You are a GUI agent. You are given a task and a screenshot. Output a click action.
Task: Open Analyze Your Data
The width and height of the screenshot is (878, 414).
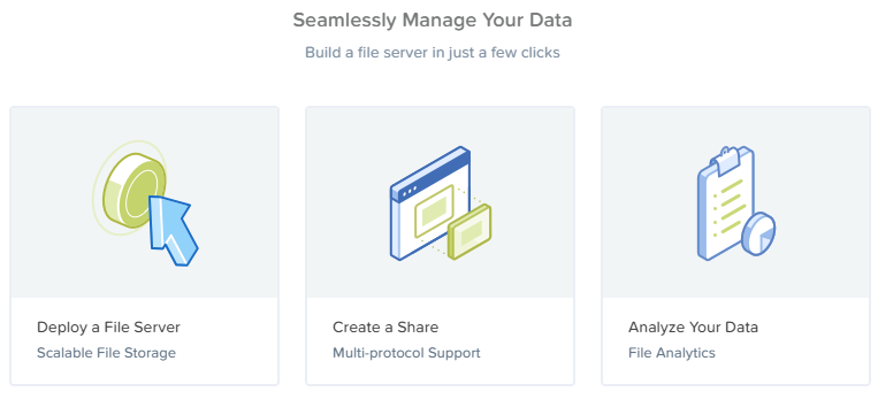(693, 327)
